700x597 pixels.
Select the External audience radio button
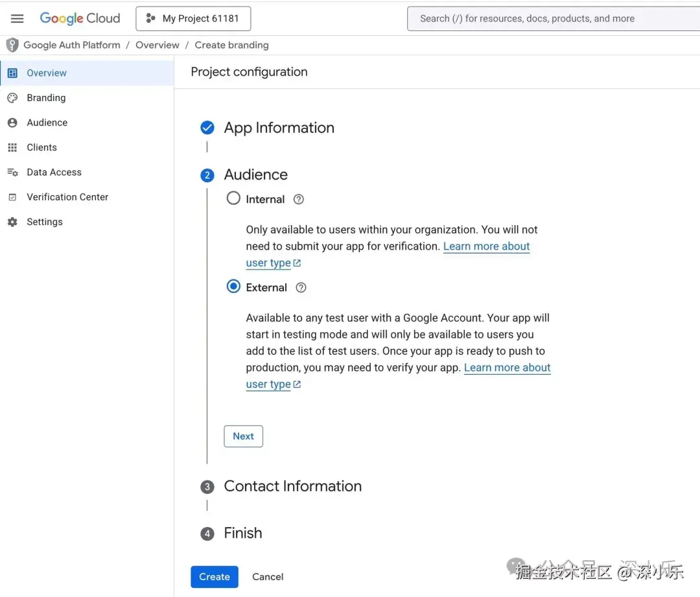pos(233,287)
